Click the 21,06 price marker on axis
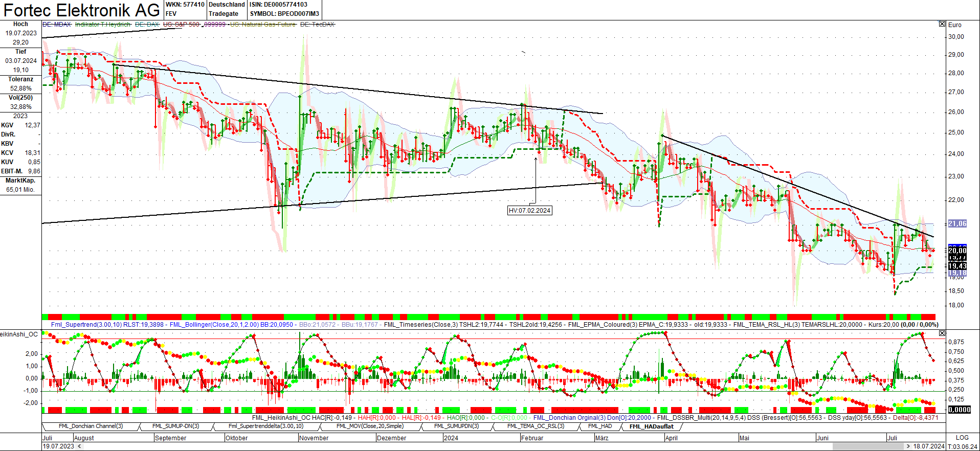The width and height of the screenshot is (980, 451). tap(957, 223)
